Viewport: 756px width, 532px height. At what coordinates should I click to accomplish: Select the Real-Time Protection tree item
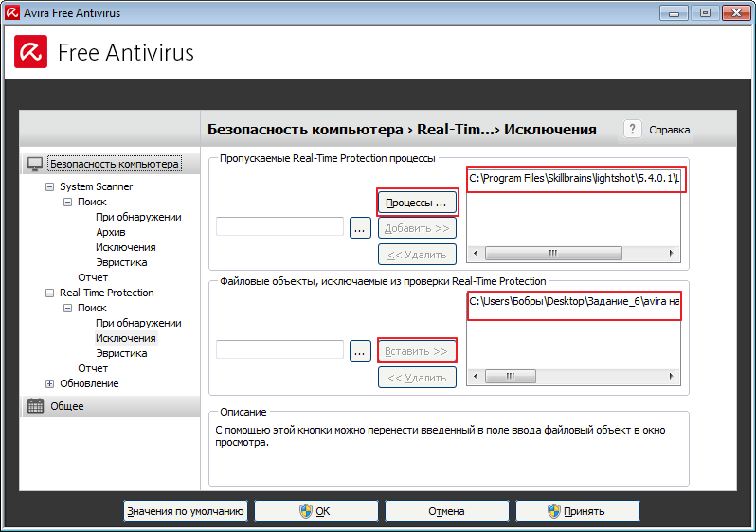106,293
